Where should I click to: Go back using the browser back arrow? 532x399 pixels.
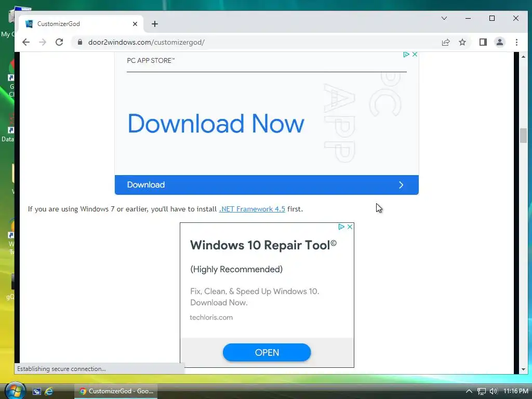tap(26, 42)
